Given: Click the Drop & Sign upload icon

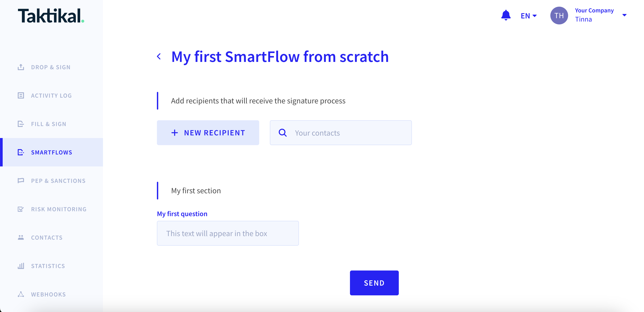Looking at the screenshot, I should pyautogui.click(x=21, y=67).
